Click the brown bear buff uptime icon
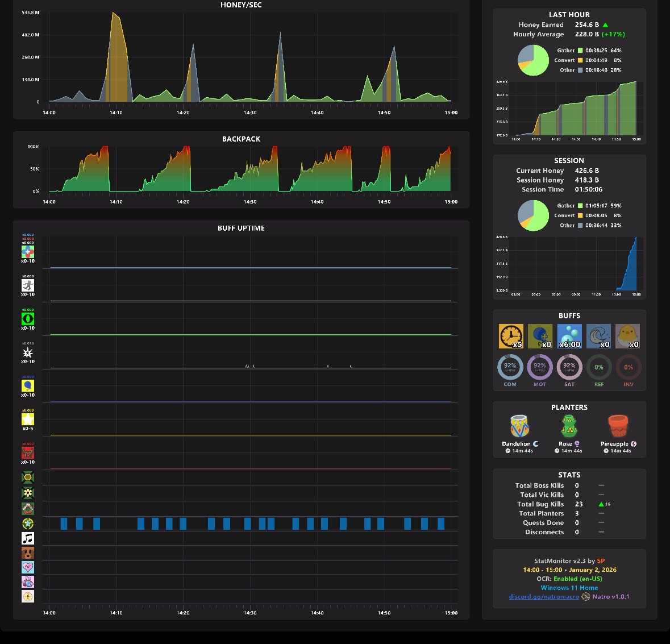The height and width of the screenshot is (644, 670). pyautogui.click(x=28, y=553)
